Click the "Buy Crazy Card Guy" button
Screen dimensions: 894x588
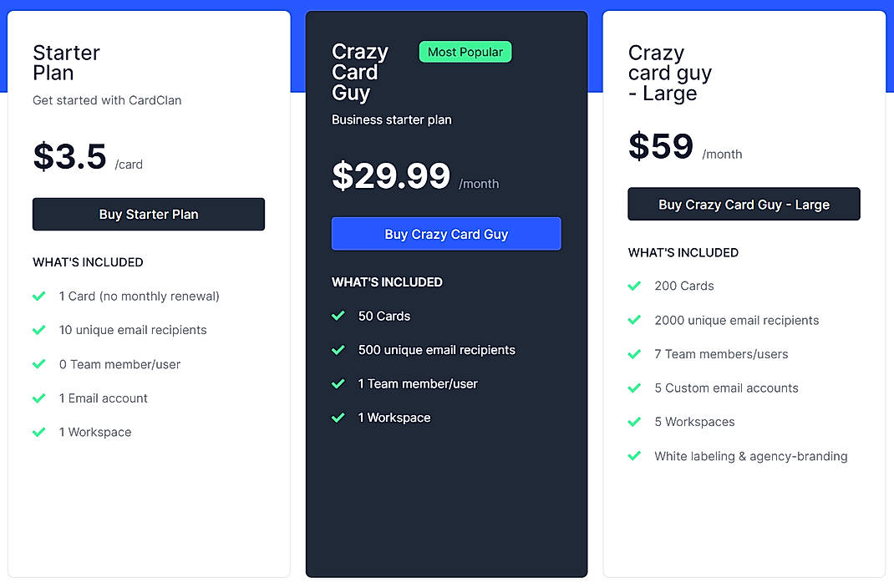point(446,234)
